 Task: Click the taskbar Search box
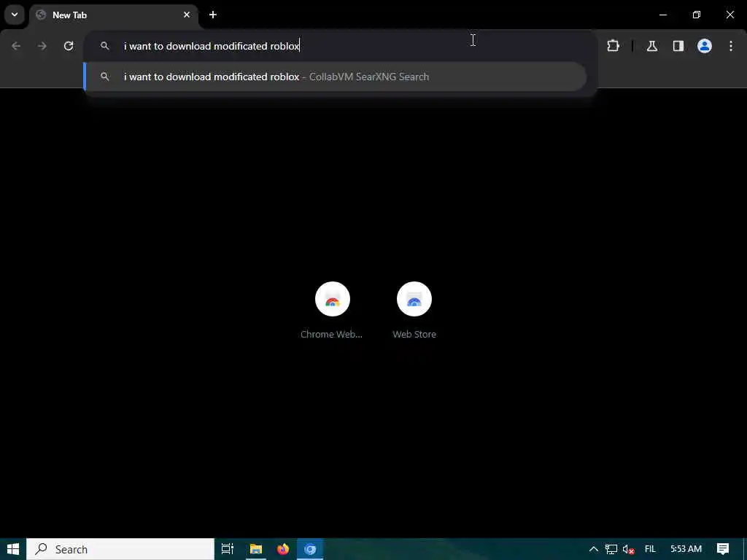(120, 549)
